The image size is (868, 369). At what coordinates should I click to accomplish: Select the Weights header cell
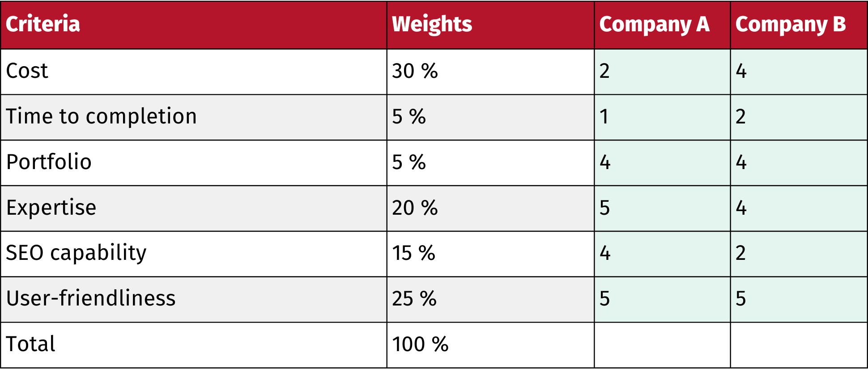coord(490,25)
